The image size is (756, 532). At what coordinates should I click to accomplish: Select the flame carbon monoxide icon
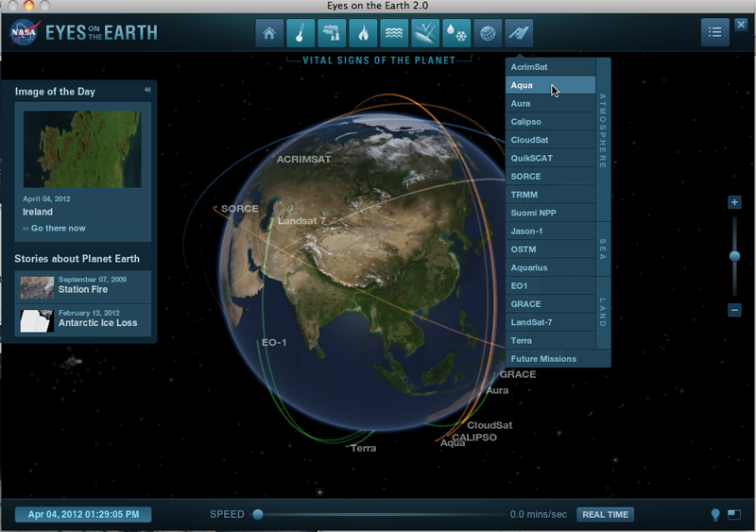tap(363, 33)
